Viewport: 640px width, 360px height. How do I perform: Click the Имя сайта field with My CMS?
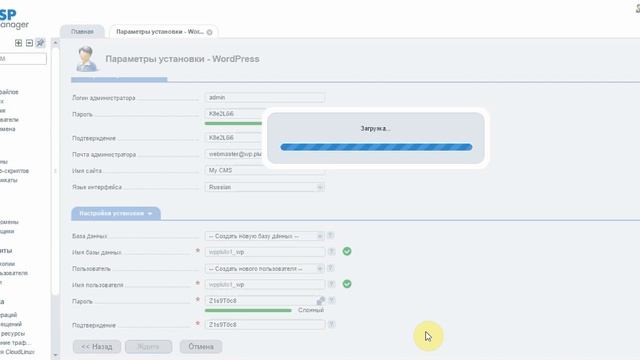coord(264,171)
